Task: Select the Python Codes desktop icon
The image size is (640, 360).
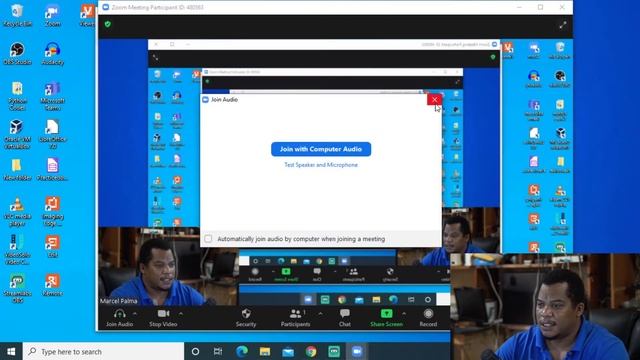Action: (17, 96)
